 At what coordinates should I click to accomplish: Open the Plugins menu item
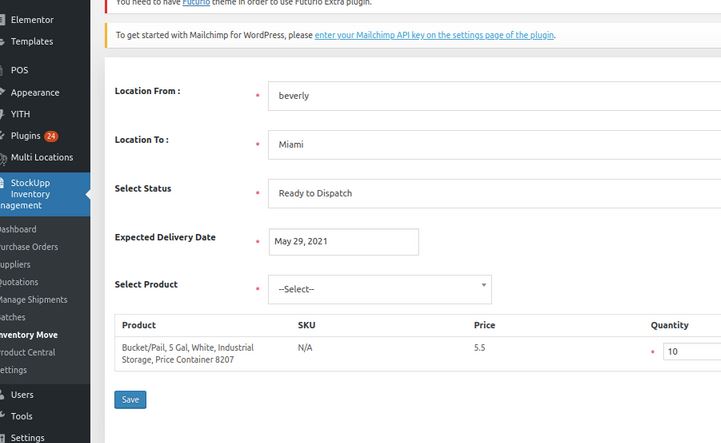click(25, 136)
